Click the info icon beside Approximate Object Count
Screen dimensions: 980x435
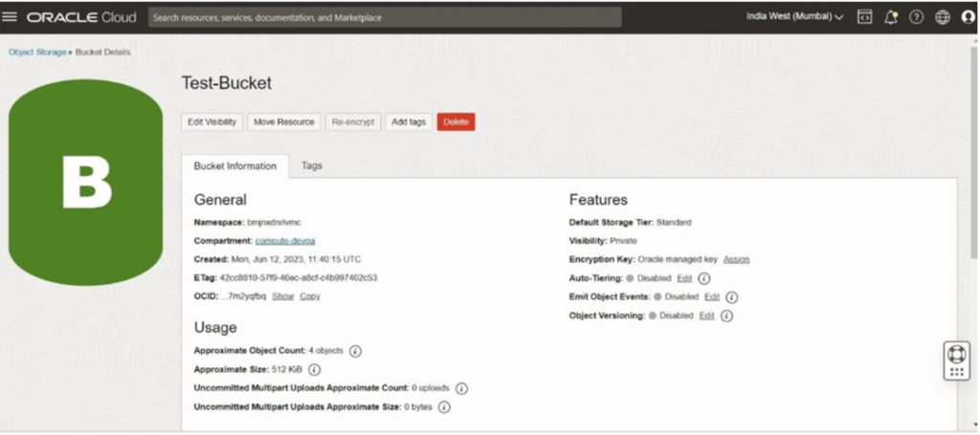(x=355, y=352)
